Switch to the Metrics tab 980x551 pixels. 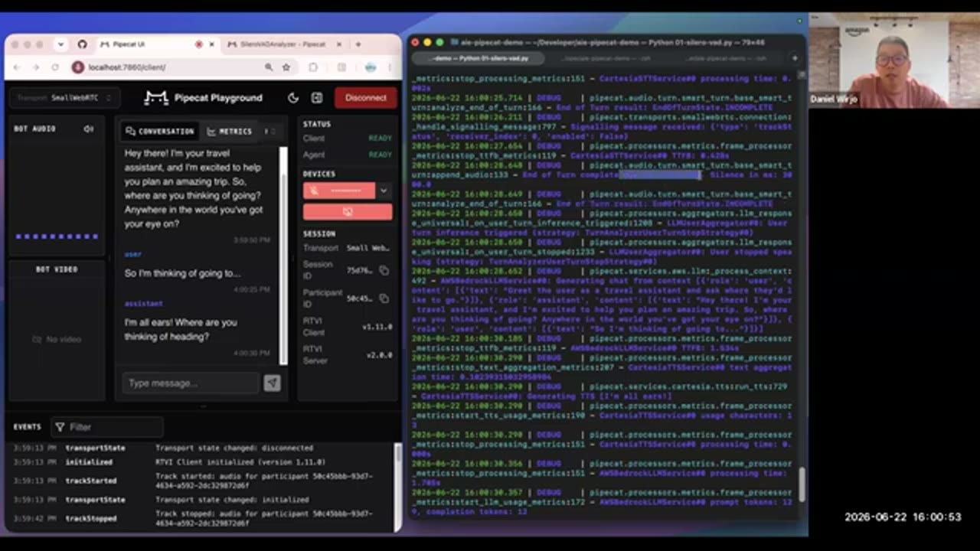229,132
